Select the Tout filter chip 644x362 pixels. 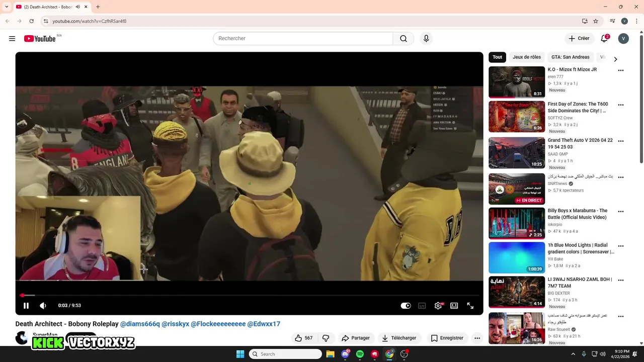point(498,57)
